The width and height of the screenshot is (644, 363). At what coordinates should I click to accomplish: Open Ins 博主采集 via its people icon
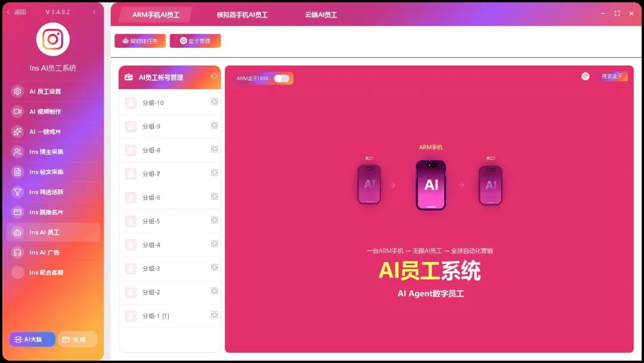click(x=17, y=152)
